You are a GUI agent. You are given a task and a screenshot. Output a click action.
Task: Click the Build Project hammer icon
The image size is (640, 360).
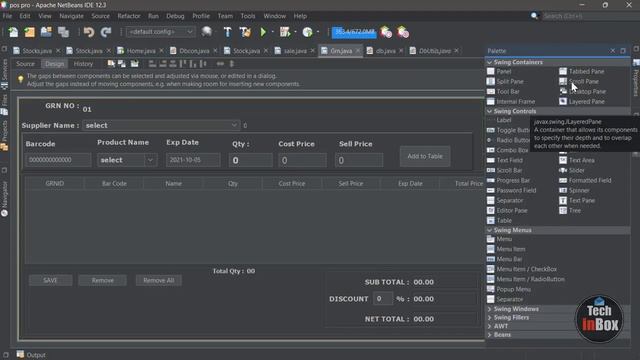tap(227, 32)
